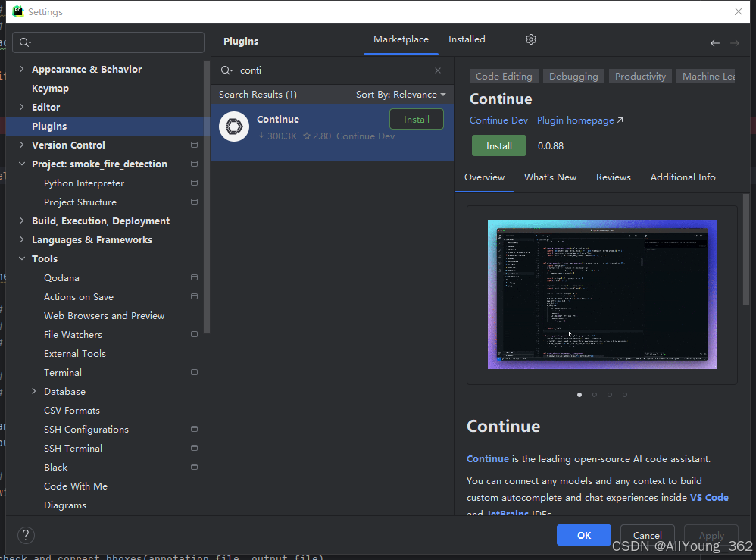
Task: Open the help question mark icon
Action: [26, 535]
